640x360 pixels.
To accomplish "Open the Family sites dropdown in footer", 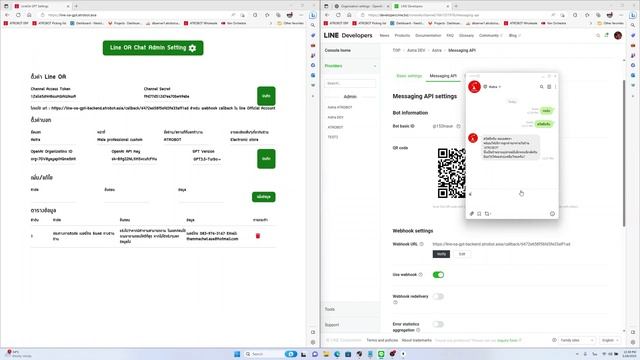I will [x=577, y=340].
